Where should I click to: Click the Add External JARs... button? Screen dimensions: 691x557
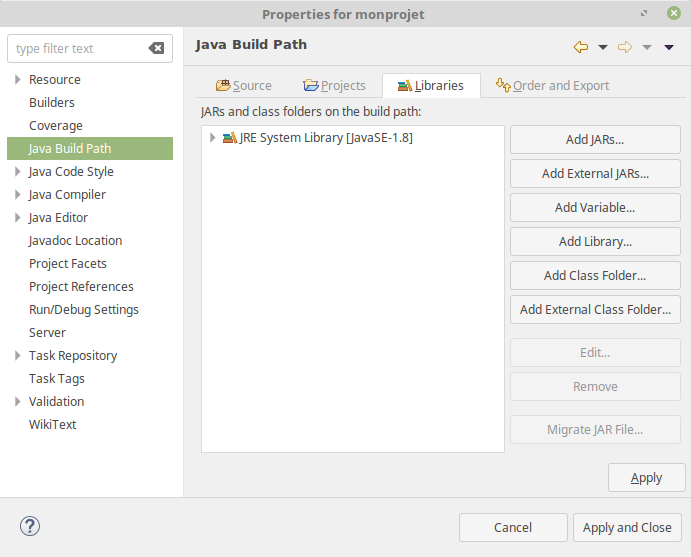tap(595, 174)
